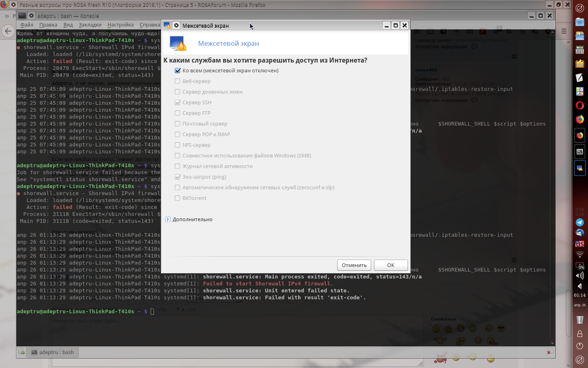Open Telegram from the system tray
Screen dimensions: 588x368
[580, 222]
